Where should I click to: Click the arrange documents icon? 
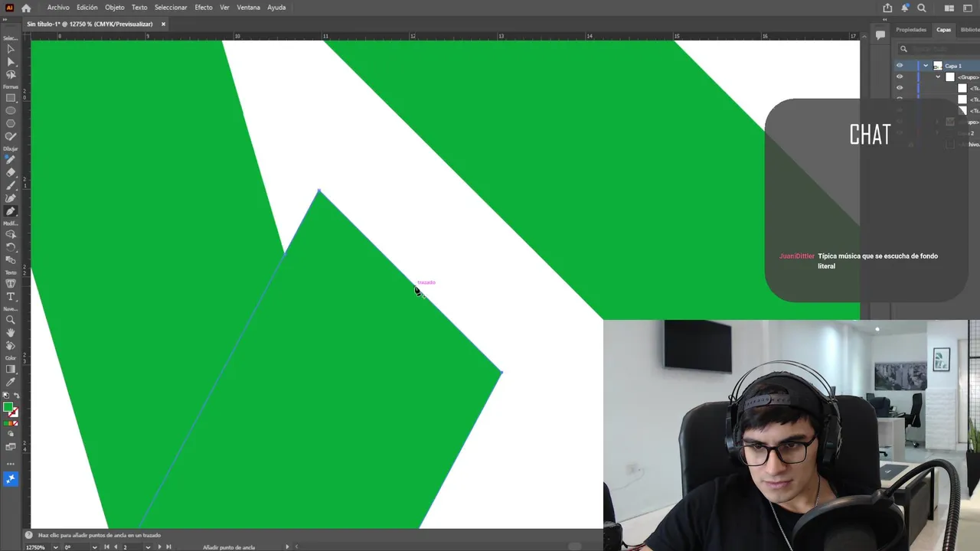(x=949, y=8)
